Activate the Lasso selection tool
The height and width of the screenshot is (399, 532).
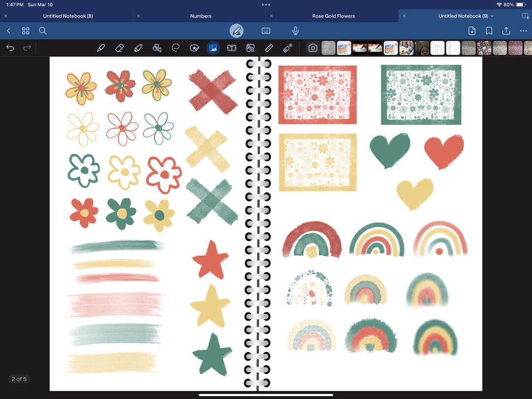176,48
